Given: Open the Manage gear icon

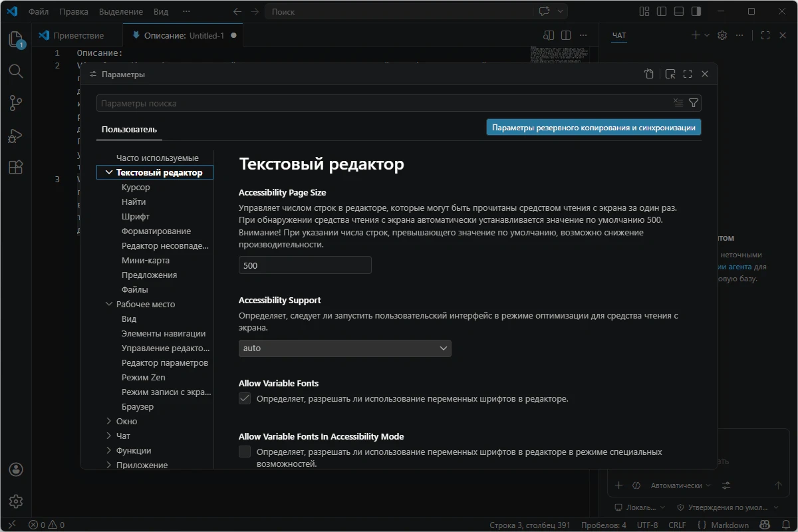Looking at the screenshot, I should (16, 501).
